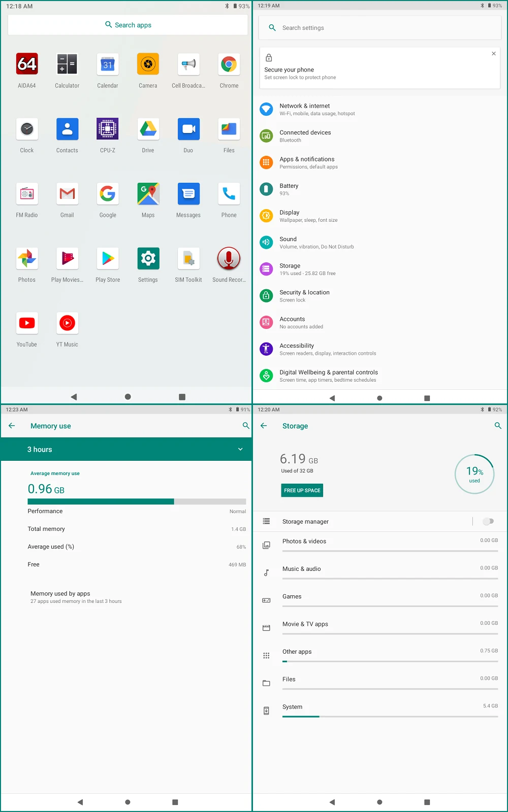Open Sound settings entry
508x812 pixels.
380,243
